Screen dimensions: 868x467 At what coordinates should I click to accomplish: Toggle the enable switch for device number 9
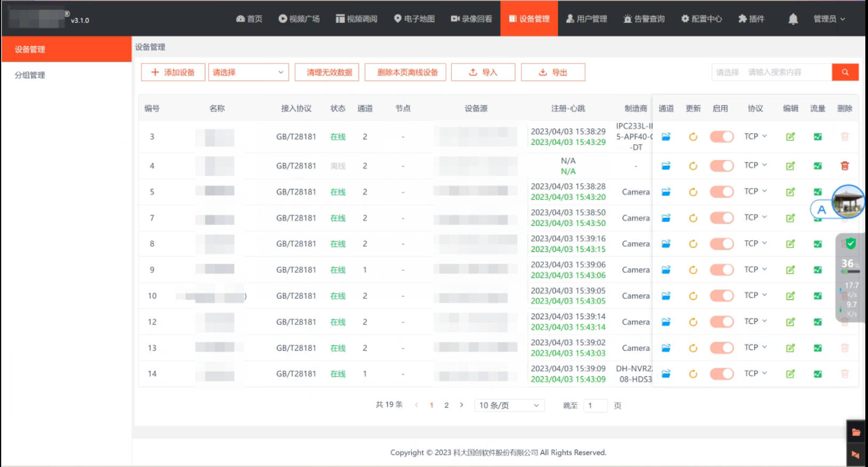pos(721,270)
